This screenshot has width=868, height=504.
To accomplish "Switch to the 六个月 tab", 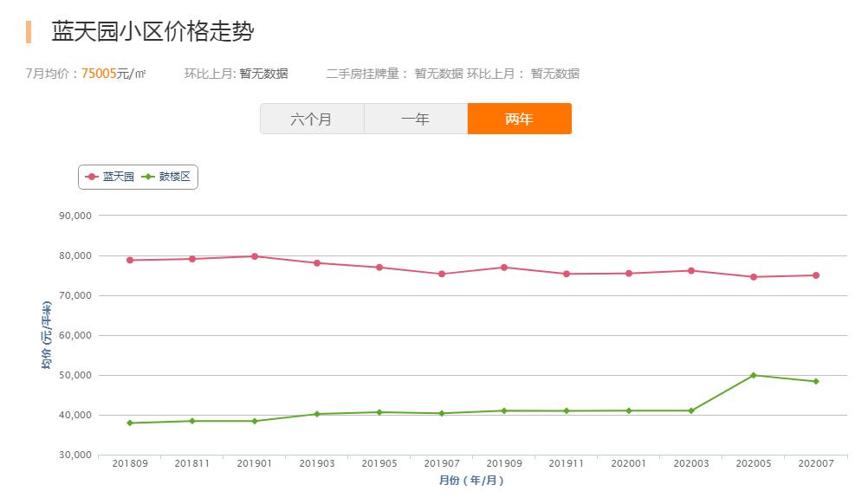I will [312, 119].
